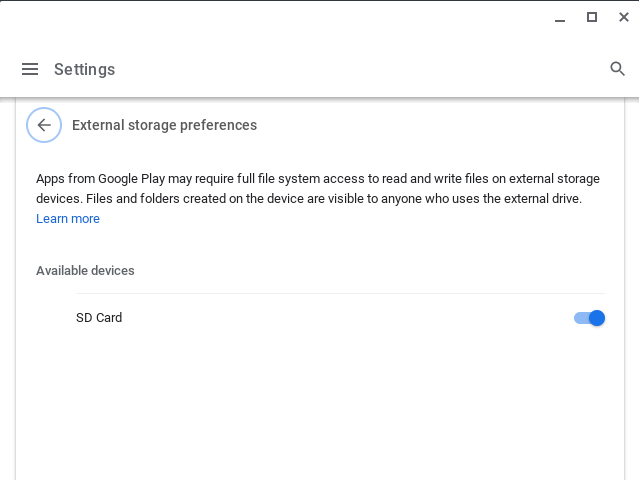Click the divider line above SD Card
The height and width of the screenshot is (480, 639).
[340, 293]
